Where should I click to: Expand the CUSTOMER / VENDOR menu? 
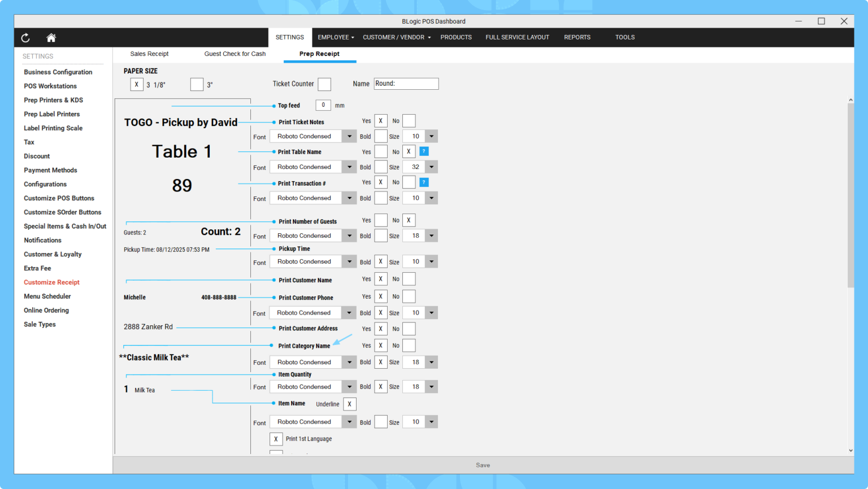coord(397,37)
